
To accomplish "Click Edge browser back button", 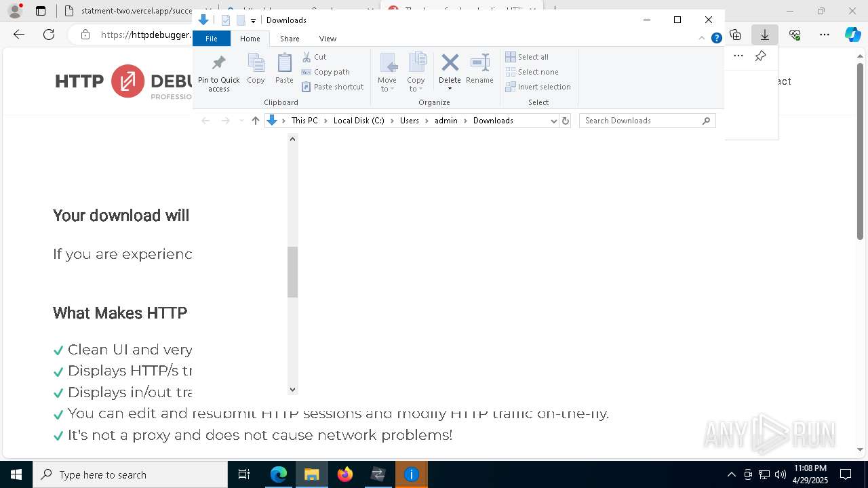I will tap(19, 35).
